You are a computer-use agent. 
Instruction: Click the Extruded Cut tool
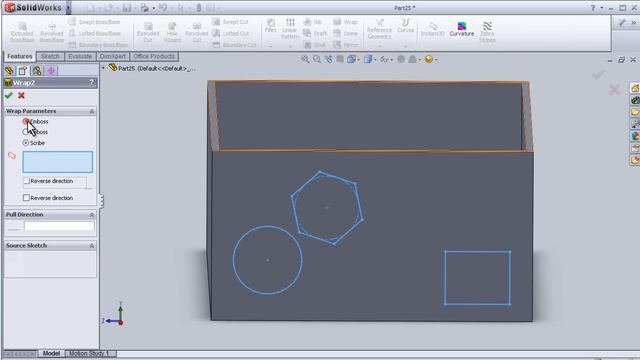tap(148, 32)
